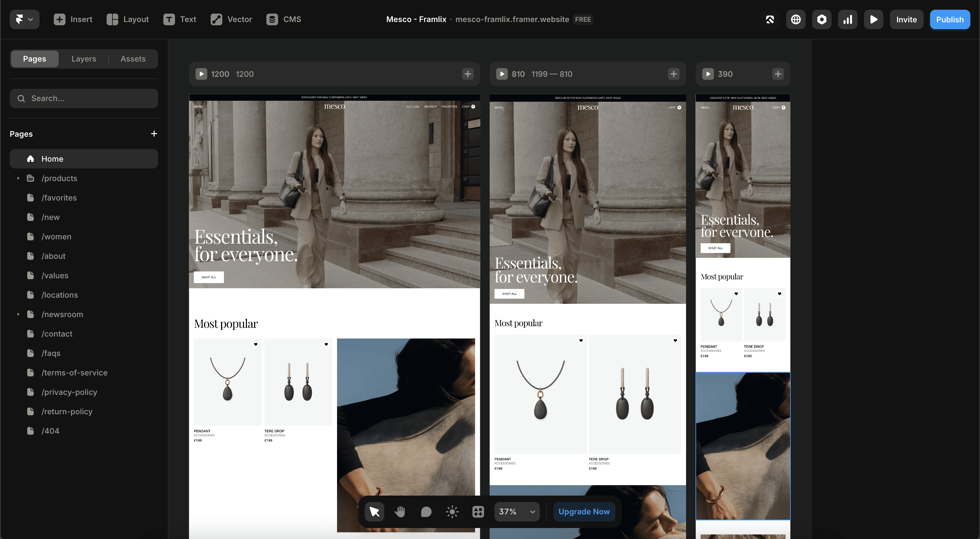The image size is (980, 539).
Task: Open the Insert panel
Action: coord(74,19)
